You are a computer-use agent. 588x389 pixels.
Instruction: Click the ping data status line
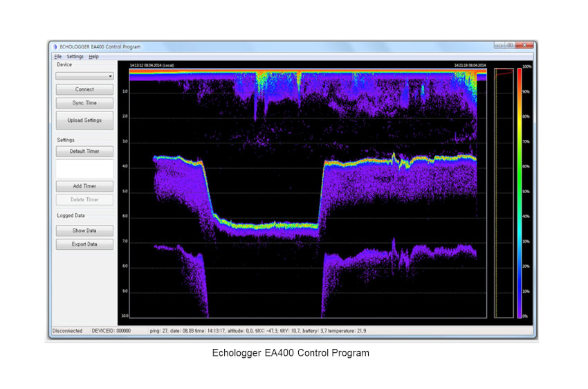[x=257, y=331]
